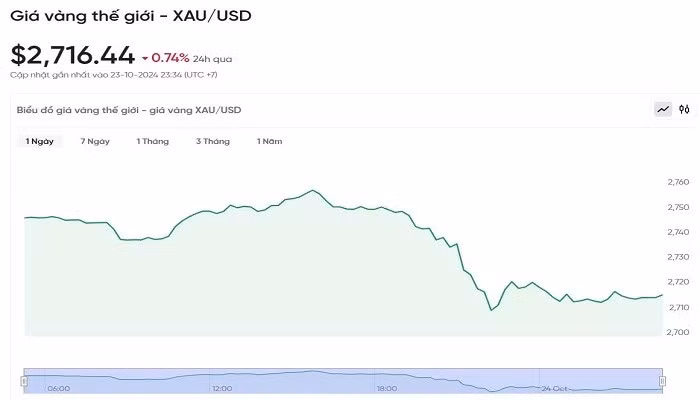
Task: Click the $2,716.44 gold price value
Action: pyautogui.click(x=72, y=55)
